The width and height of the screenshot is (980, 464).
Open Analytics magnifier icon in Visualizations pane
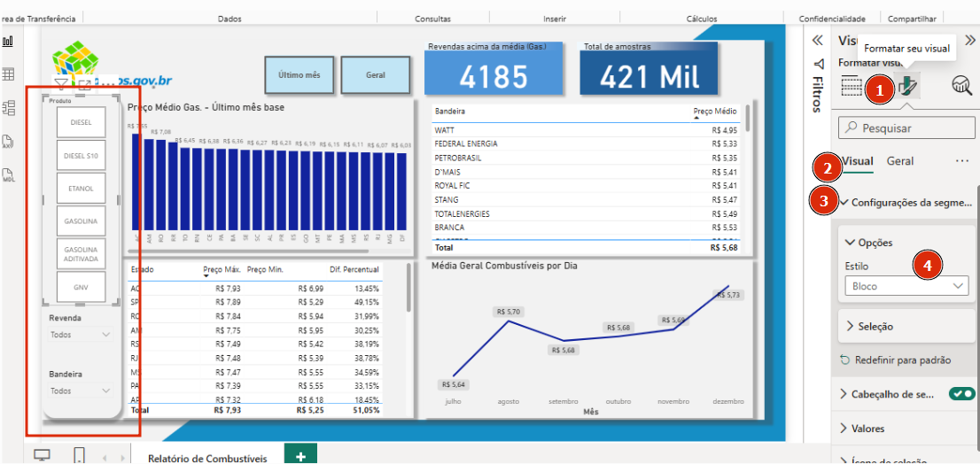tap(961, 87)
